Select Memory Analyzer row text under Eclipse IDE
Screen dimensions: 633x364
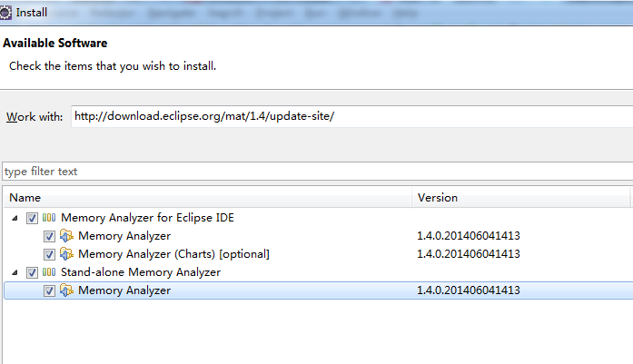(124, 236)
